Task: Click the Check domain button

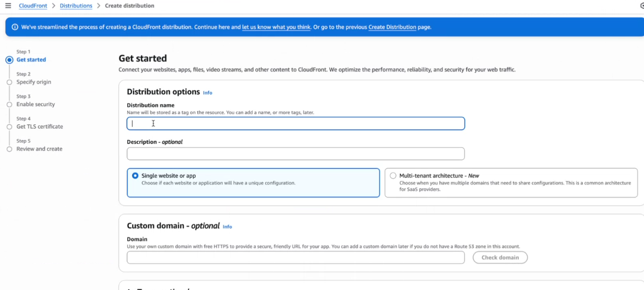Action: [x=500, y=258]
